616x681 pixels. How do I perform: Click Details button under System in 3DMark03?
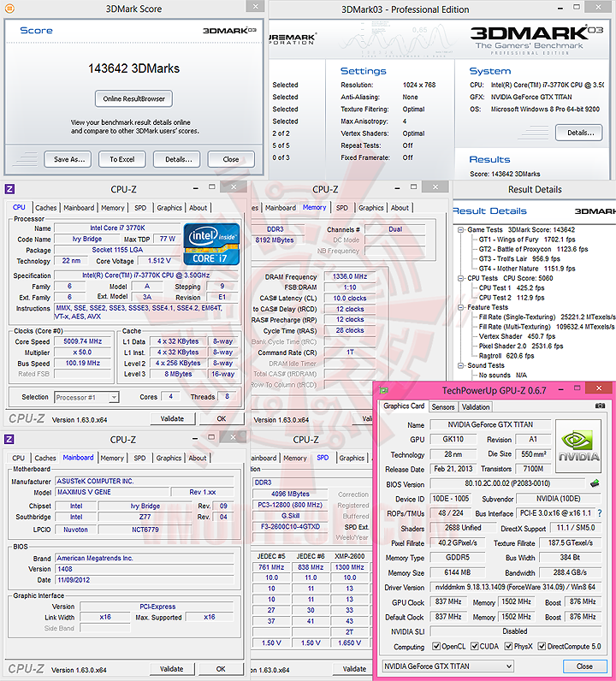click(579, 133)
